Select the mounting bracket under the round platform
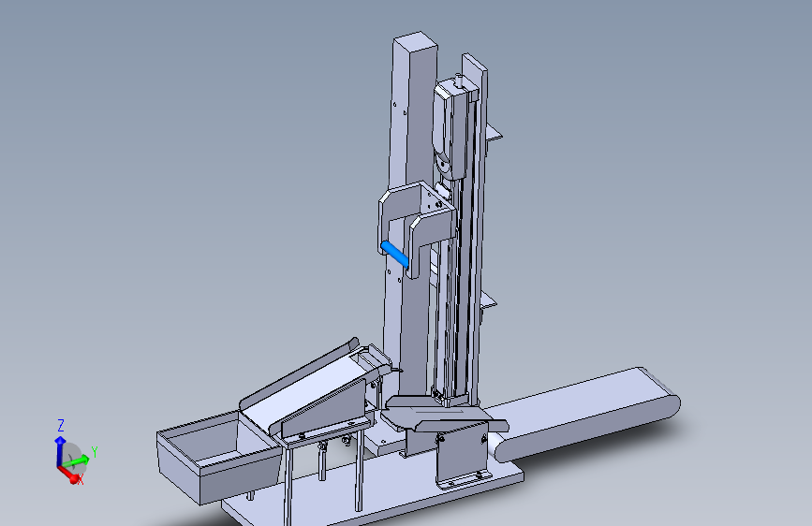Image resolution: width=812 pixels, height=526 pixels. coord(463,456)
